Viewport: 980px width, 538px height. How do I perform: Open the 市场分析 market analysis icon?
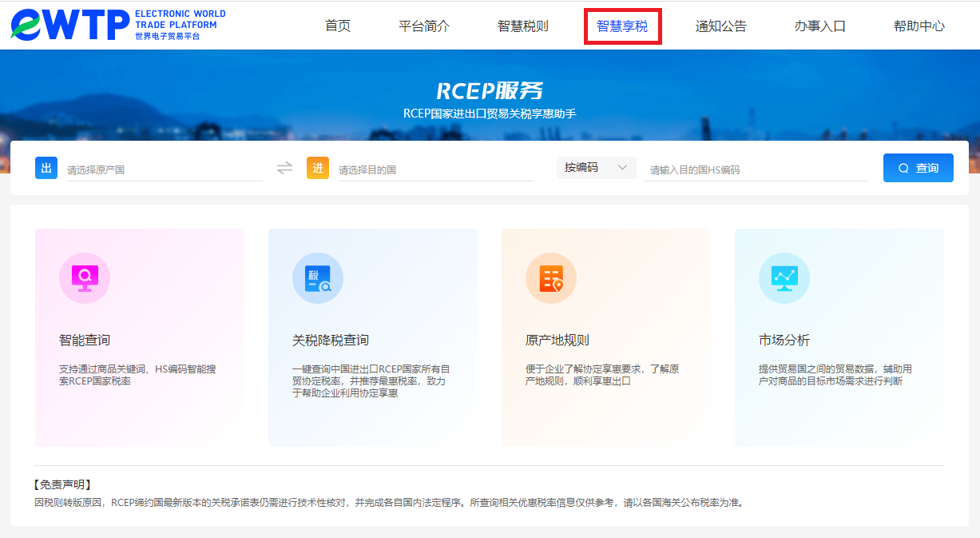coord(784,277)
